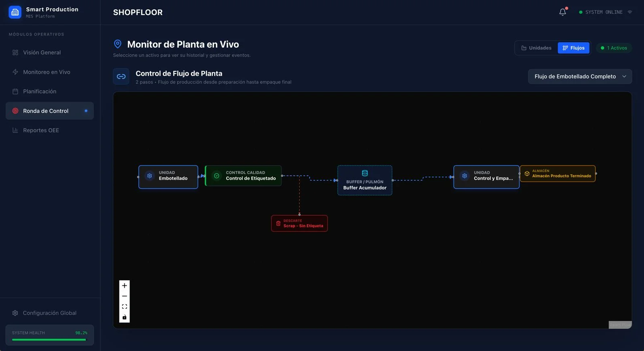
Task: Open Visión General module
Action: 42,52
